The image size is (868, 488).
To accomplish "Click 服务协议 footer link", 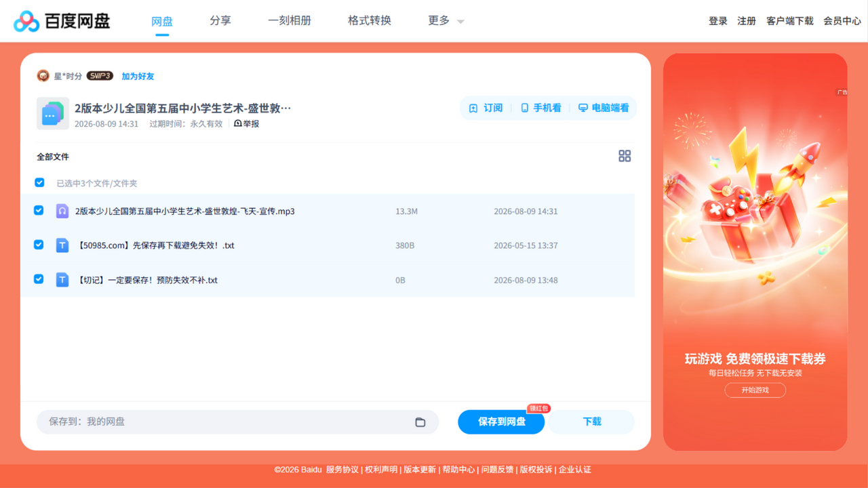I will 342,470.
